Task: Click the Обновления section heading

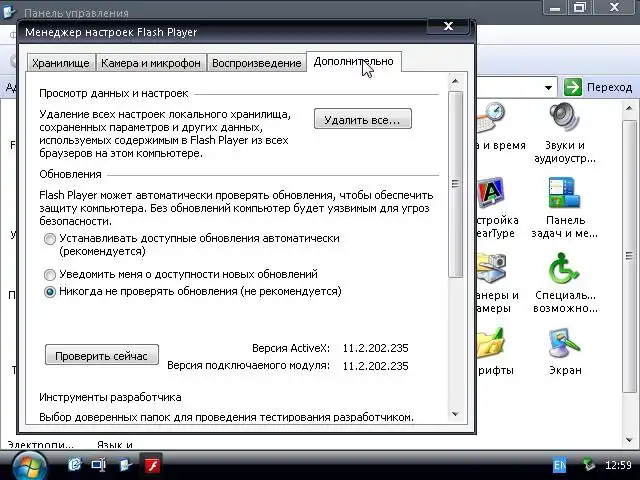Action: click(x=70, y=174)
